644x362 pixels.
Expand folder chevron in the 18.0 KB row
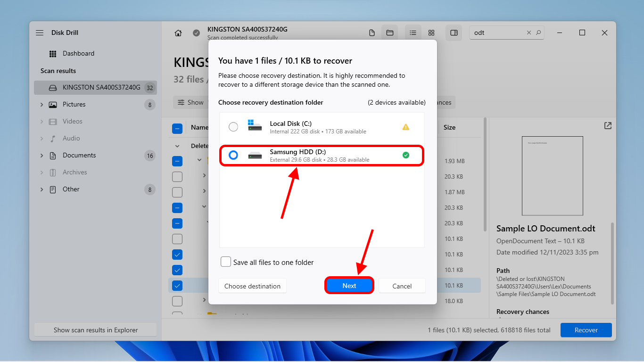click(205, 300)
